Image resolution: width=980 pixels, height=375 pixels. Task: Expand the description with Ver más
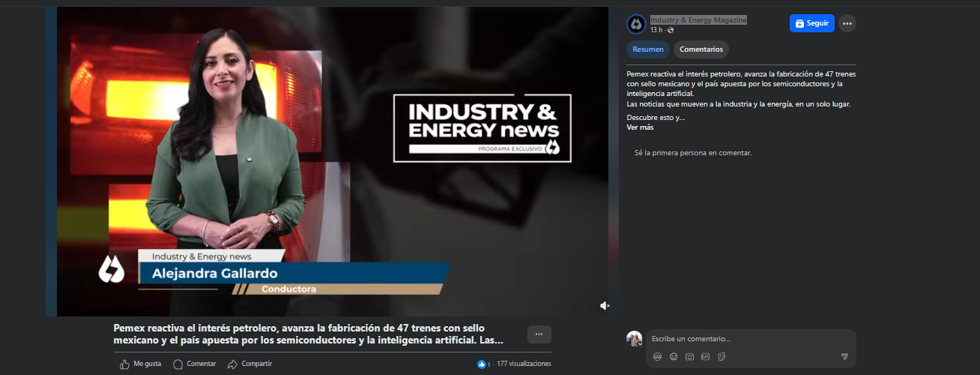[x=640, y=127]
